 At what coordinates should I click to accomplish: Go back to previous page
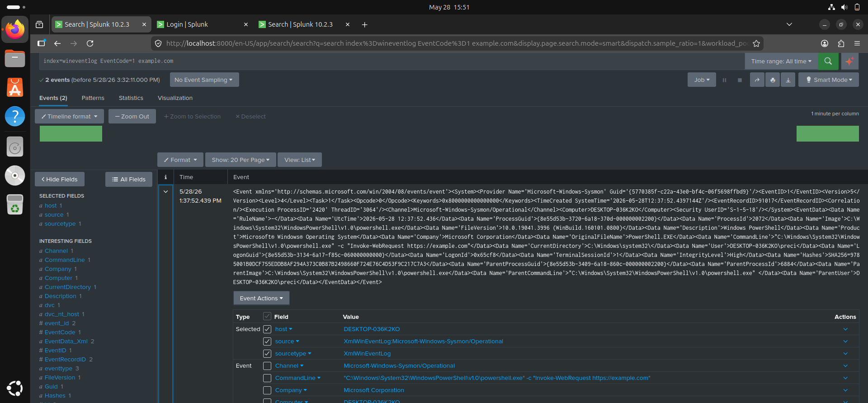pos(57,43)
